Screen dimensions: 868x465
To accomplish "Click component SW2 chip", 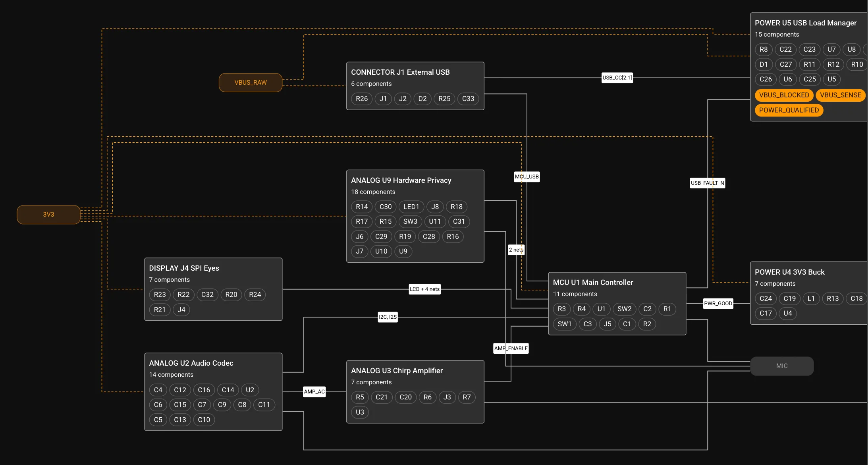I will pyautogui.click(x=625, y=309).
